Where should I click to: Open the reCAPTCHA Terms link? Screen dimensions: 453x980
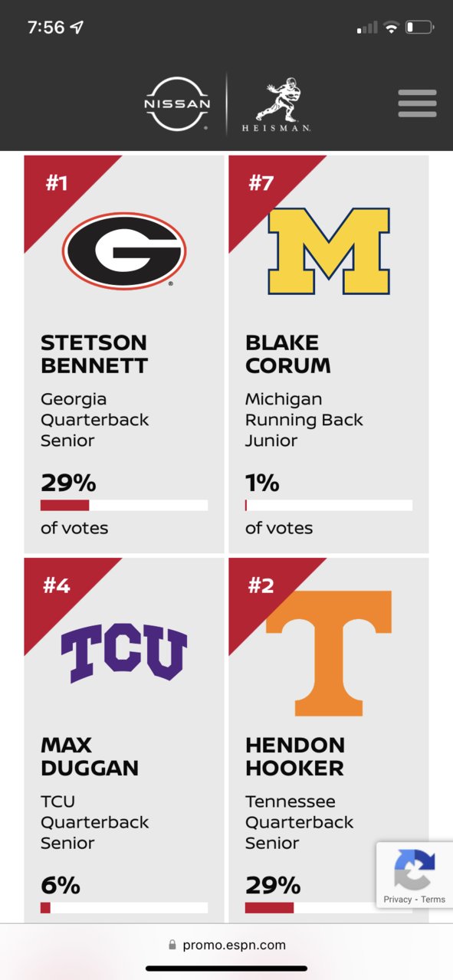pyautogui.click(x=433, y=899)
